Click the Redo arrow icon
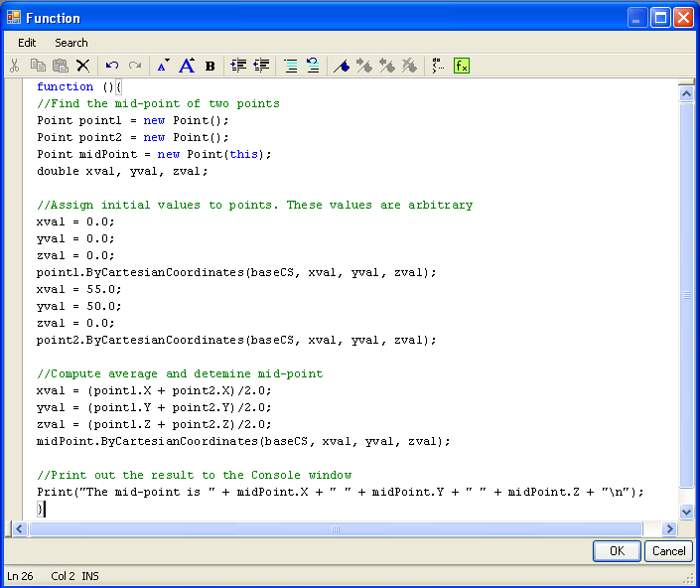This screenshot has height=588, width=700. [135, 66]
